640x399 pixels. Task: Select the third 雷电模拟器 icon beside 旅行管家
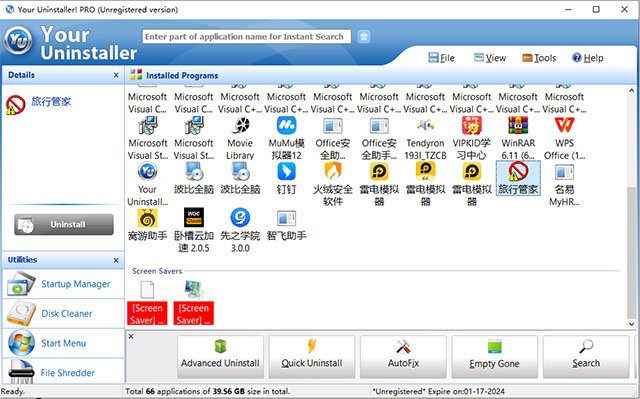(472, 172)
